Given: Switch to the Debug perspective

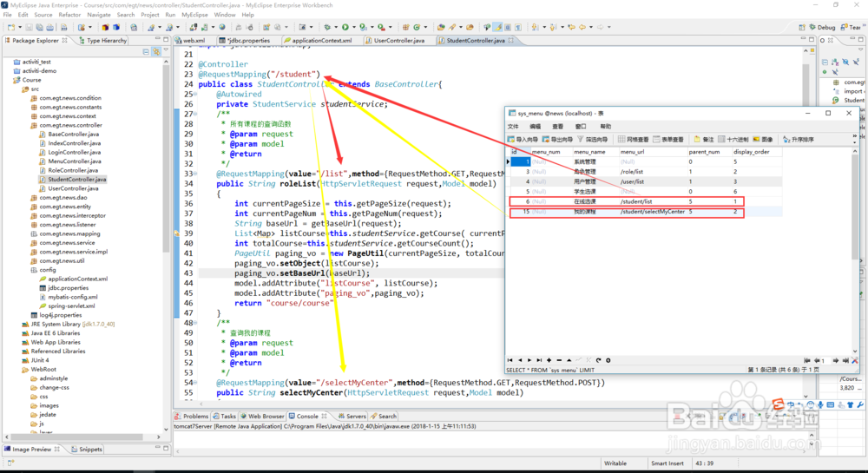Looking at the screenshot, I should click(823, 27).
